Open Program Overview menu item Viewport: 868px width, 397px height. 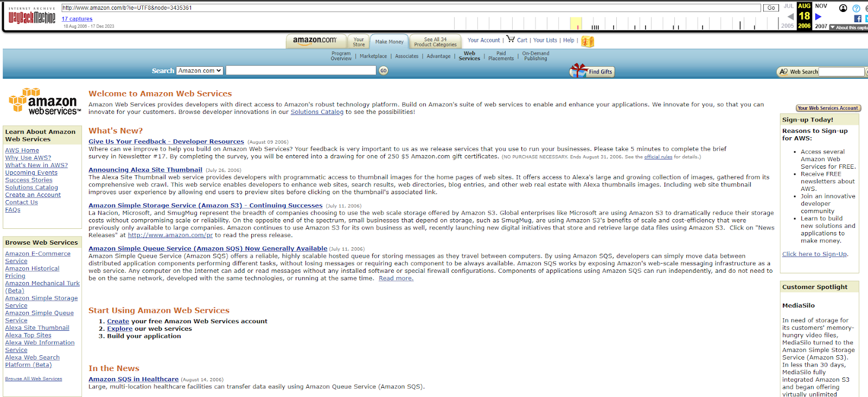point(341,56)
